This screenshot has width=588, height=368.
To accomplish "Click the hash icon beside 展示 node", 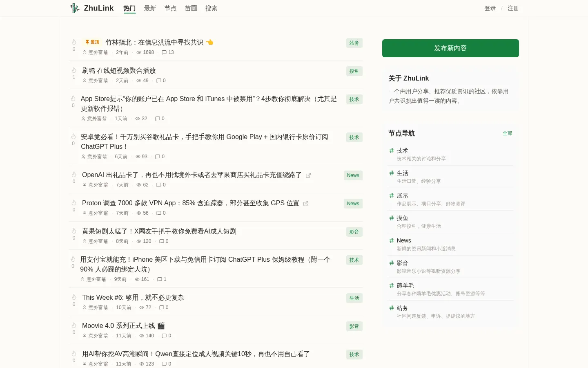I will 392,195.
